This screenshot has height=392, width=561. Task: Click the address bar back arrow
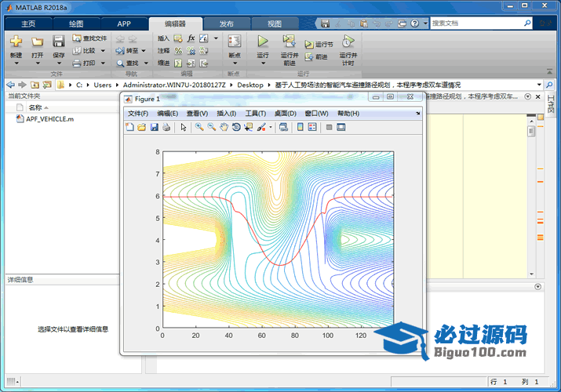[10, 85]
